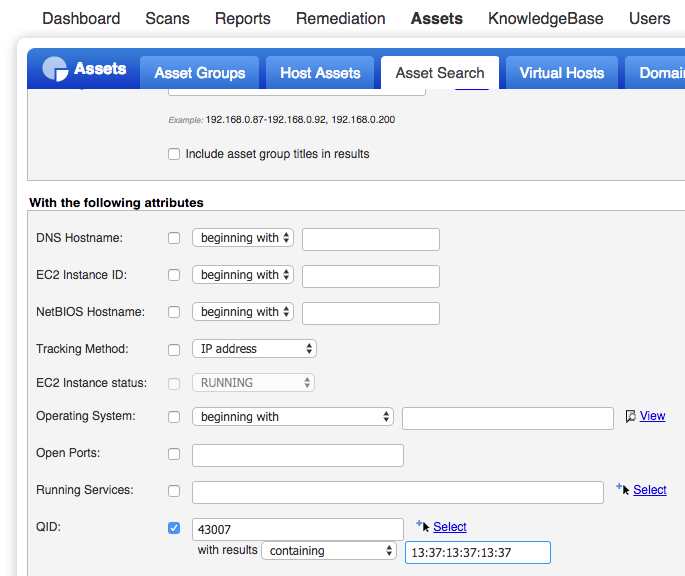Click the Open Ports text field
Screen dimensions: 685x576
point(298,455)
